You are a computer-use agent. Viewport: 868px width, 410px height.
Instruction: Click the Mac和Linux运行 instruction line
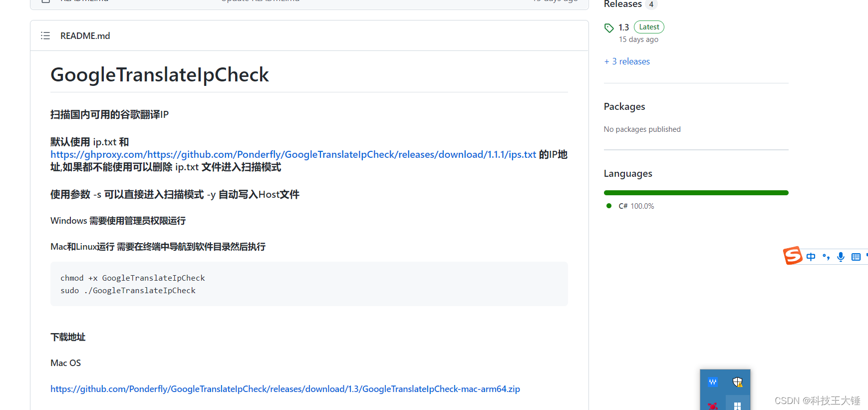point(158,247)
